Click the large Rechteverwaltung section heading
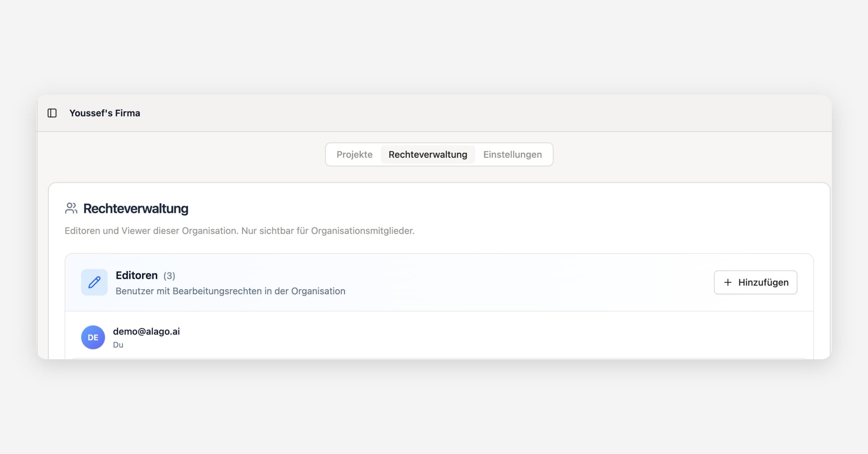Image resolution: width=868 pixels, height=454 pixels. pyautogui.click(x=136, y=209)
